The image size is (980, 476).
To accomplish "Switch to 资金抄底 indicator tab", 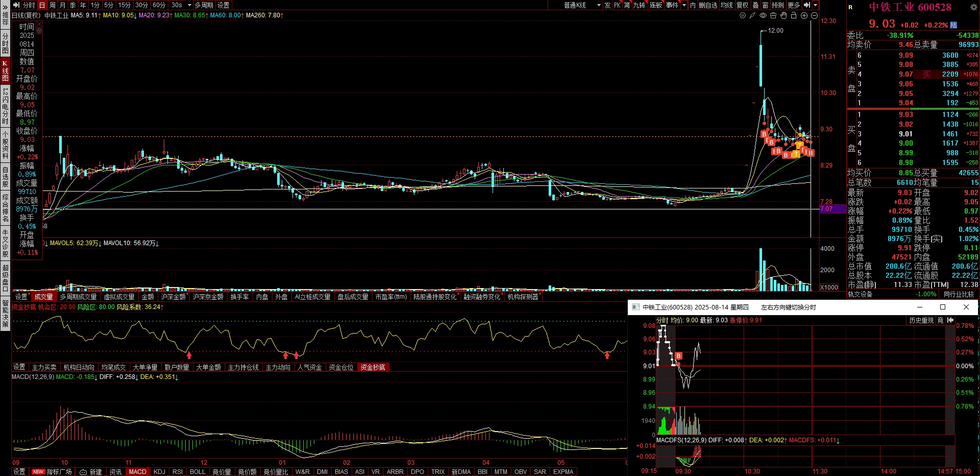I will (373, 367).
